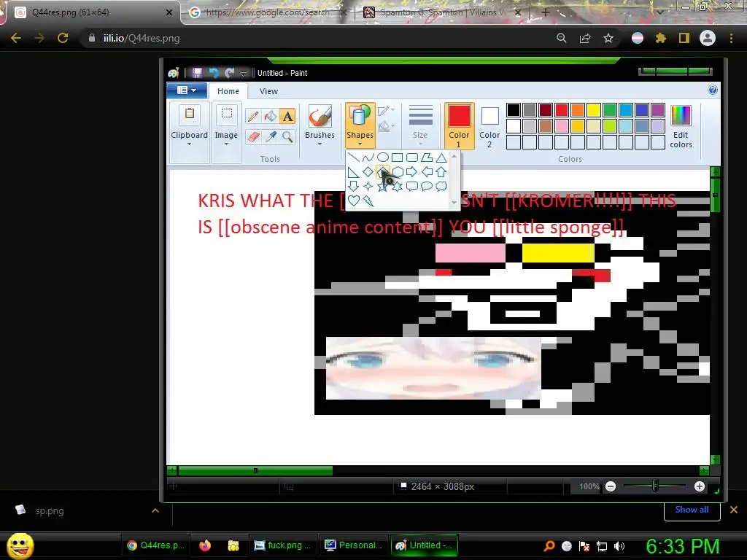The width and height of the screenshot is (747, 560).
Task: Open the Size dropdown
Action: (x=420, y=126)
